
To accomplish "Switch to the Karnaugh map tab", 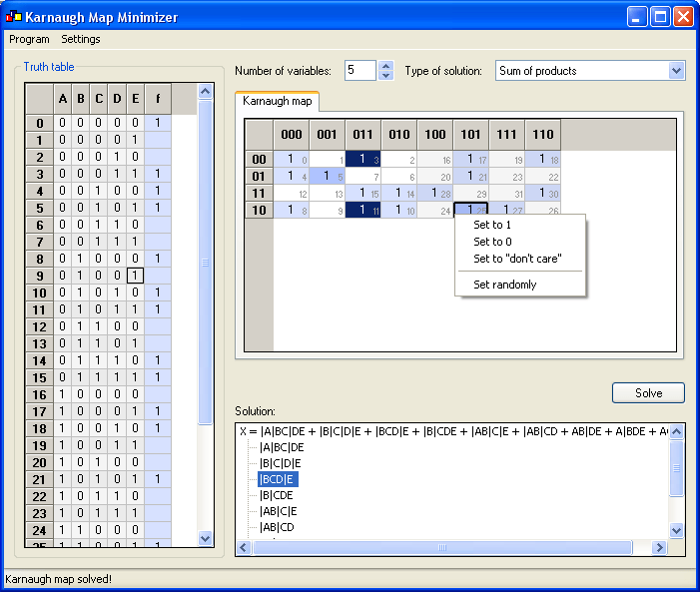I will click(x=278, y=101).
